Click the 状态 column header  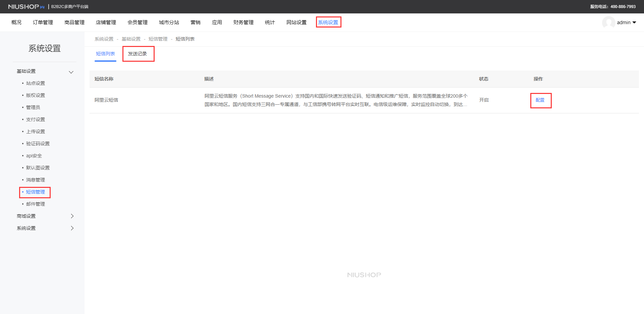[484, 79]
